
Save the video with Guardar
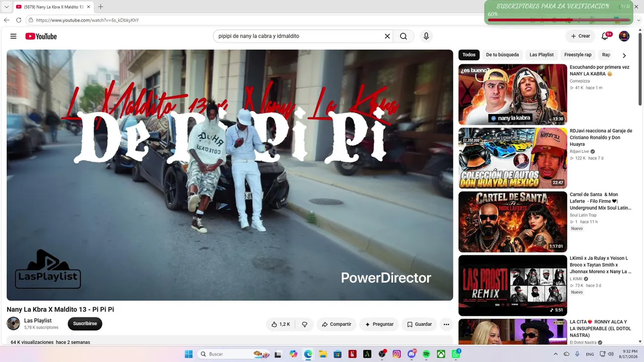[419, 324]
